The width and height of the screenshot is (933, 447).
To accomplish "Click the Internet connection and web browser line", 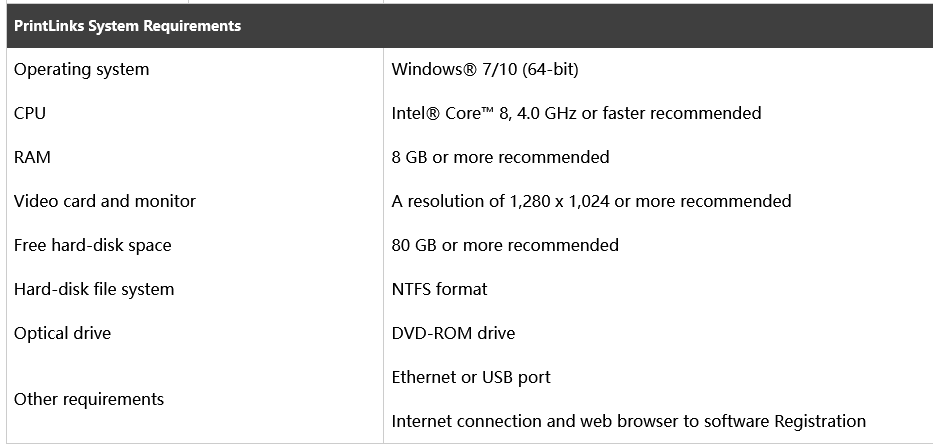I will point(628,421).
